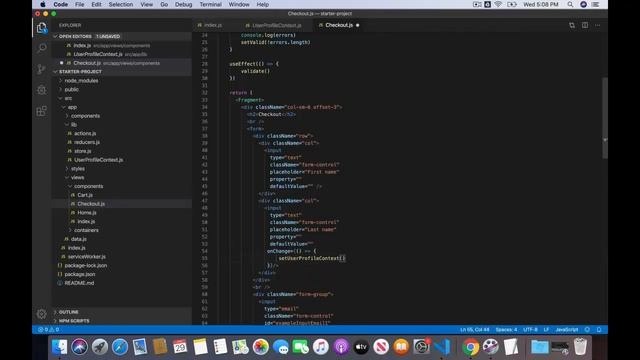Open the Manage gear at sidebar bottom
Viewport: 640px width, 360px height.
coord(42,313)
